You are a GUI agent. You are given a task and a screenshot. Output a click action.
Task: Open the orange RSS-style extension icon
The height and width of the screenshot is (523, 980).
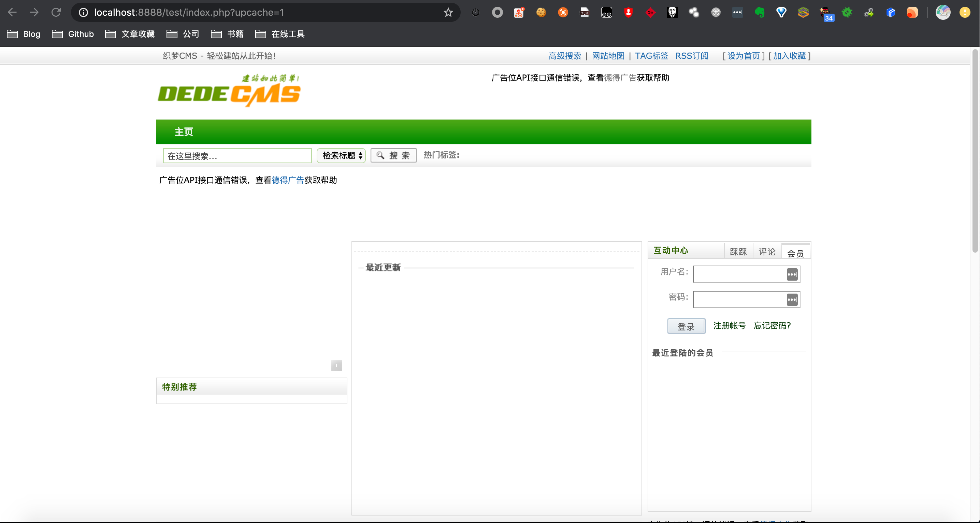pyautogui.click(x=912, y=13)
